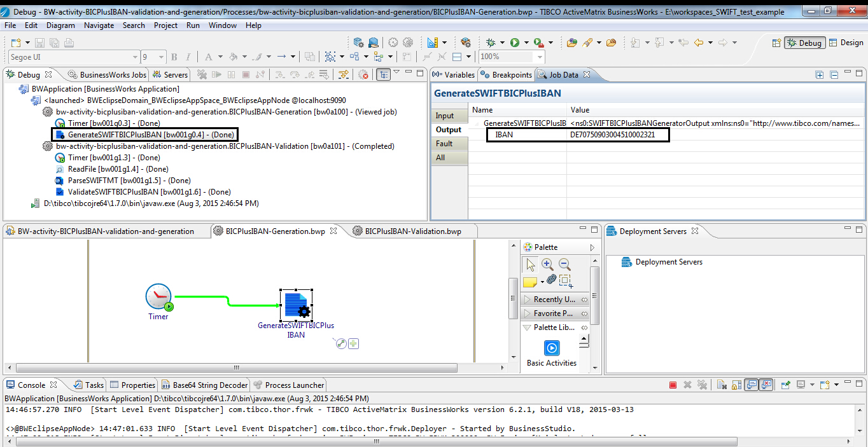868x447 pixels.
Task: Open the BICPlusIBAN-Validation.bwp editor tab
Action: [x=407, y=231]
